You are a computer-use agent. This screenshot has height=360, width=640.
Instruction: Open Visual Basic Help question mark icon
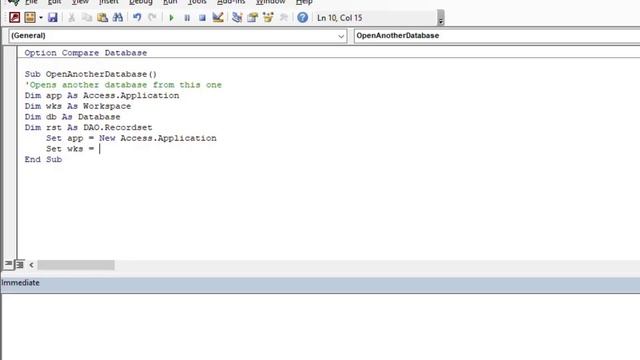point(302,18)
